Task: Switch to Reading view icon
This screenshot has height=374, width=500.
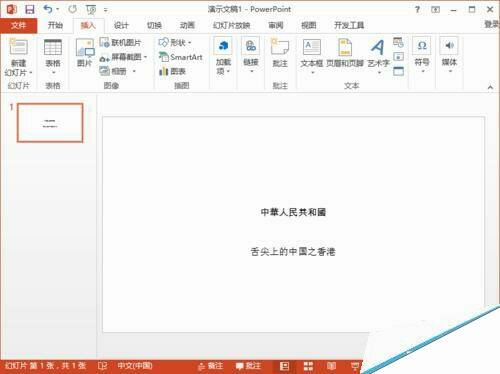Action: pyautogui.click(x=331, y=366)
